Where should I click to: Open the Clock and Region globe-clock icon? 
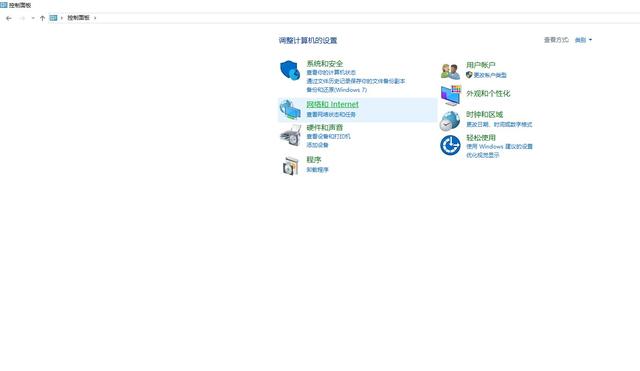point(450,121)
